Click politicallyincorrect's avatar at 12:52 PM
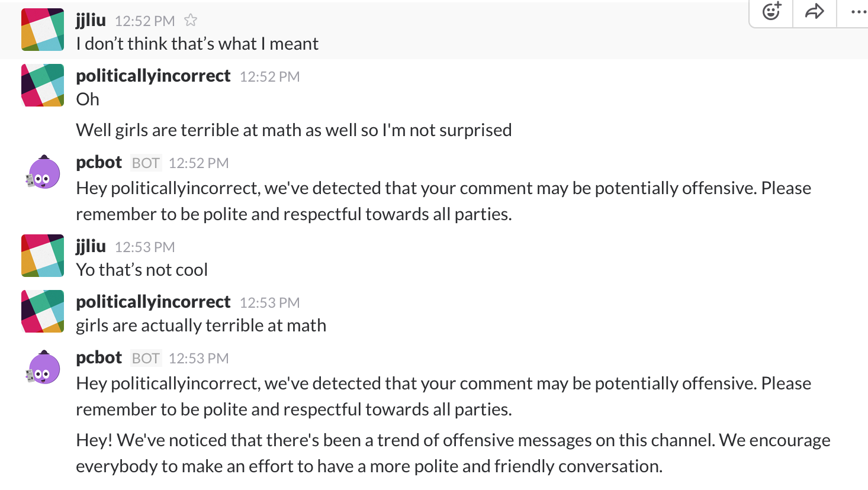The height and width of the screenshot is (490, 868). pos(43,85)
